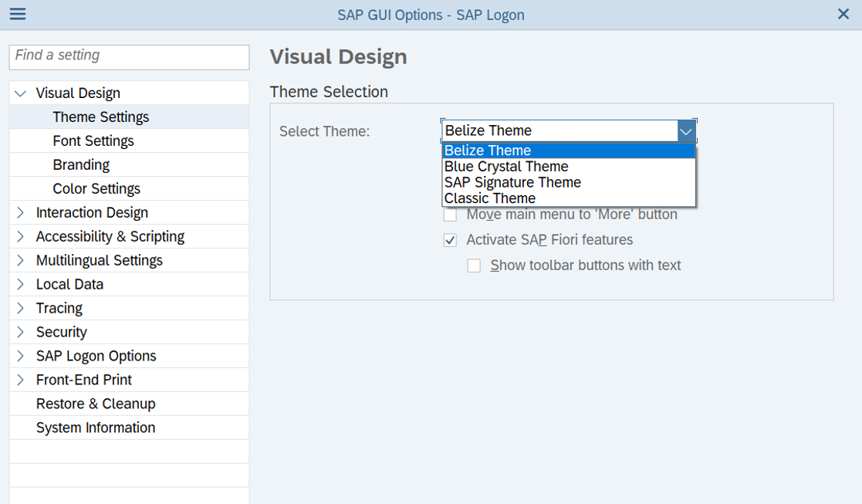Expand the Multilingual Settings node
Viewport: 862px width, 504px height.
pos(20,261)
